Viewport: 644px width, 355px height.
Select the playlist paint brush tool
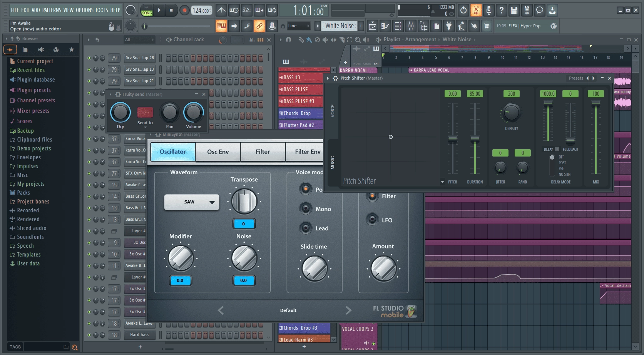pos(309,40)
